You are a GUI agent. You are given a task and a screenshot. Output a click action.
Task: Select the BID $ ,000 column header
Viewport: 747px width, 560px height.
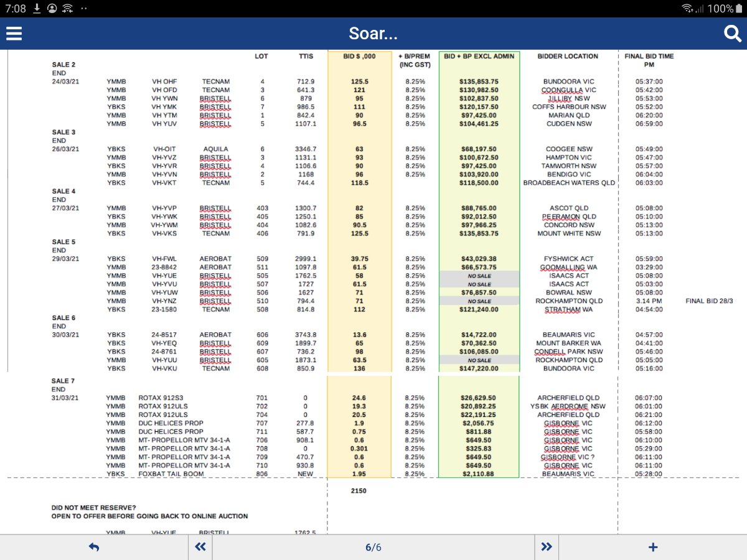point(359,56)
